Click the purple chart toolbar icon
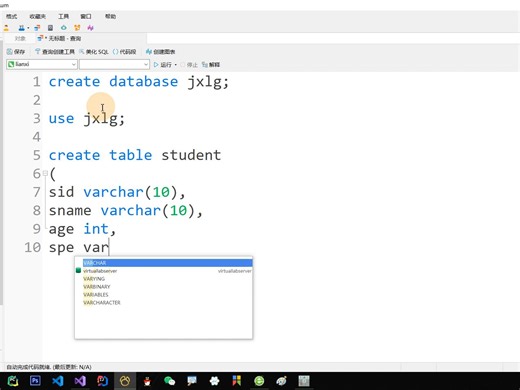Viewport: 520px width, 390px height. (90, 28)
